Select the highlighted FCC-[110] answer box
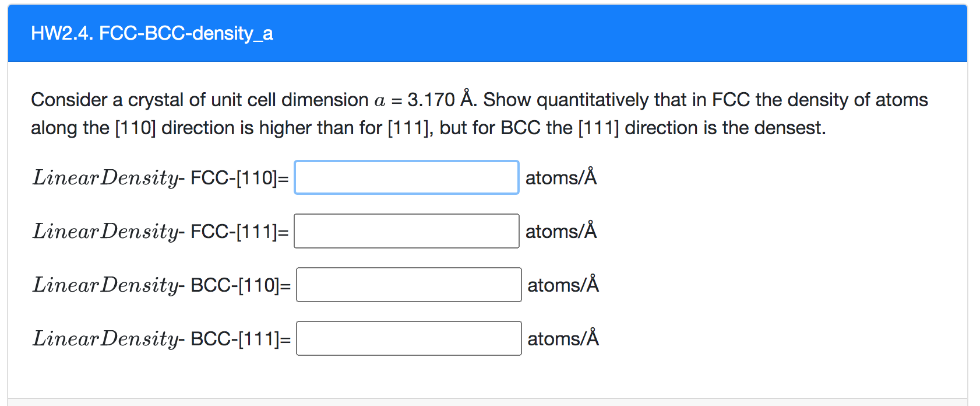The width and height of the screenshot is (980, 406). (x=406, y=177)
